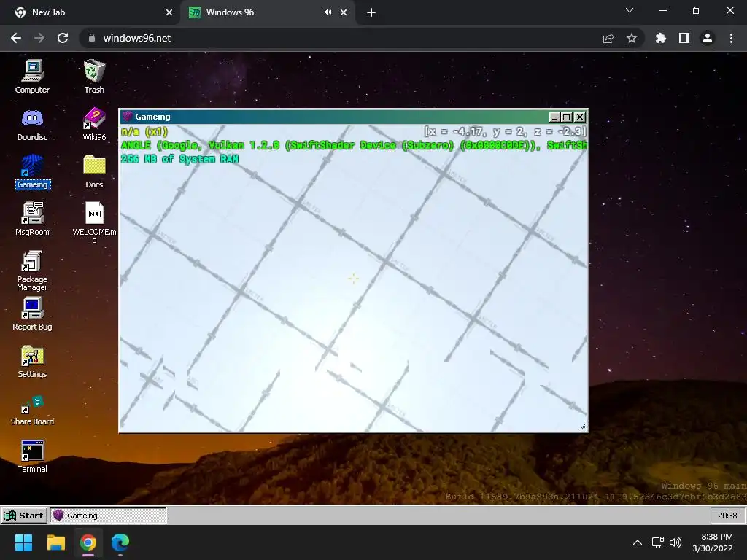Close the Windows 96 browser tab
This screenshot has height=560, width=747.
[x=344, y=13]
